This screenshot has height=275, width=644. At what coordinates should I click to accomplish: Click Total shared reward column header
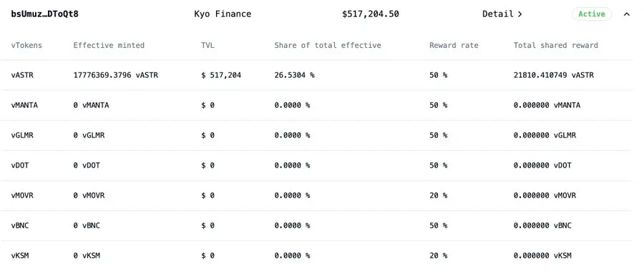click(556, 45)
